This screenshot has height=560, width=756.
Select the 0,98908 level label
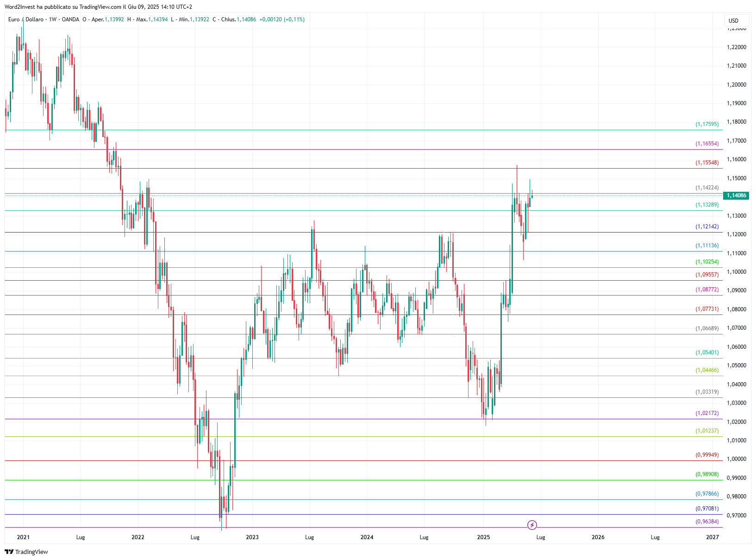click(707, 474)
